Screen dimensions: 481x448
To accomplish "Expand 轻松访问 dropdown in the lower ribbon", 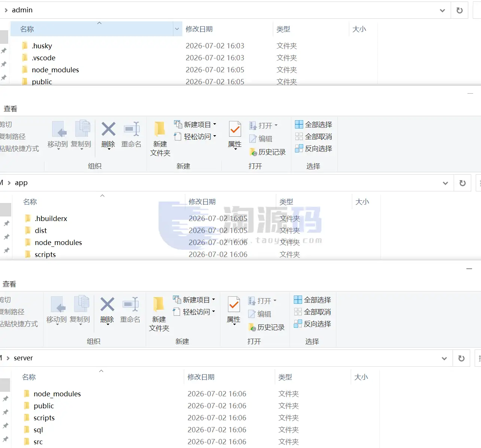I will tap(194, 312).
